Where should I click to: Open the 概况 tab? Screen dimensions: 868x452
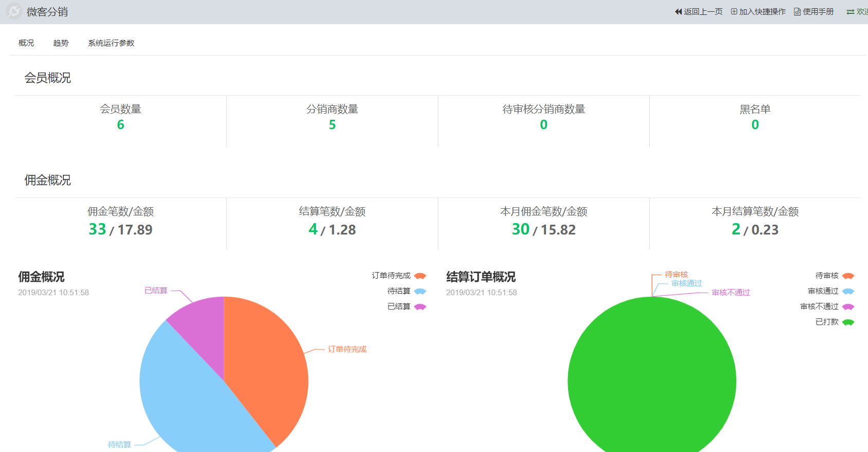26,43
